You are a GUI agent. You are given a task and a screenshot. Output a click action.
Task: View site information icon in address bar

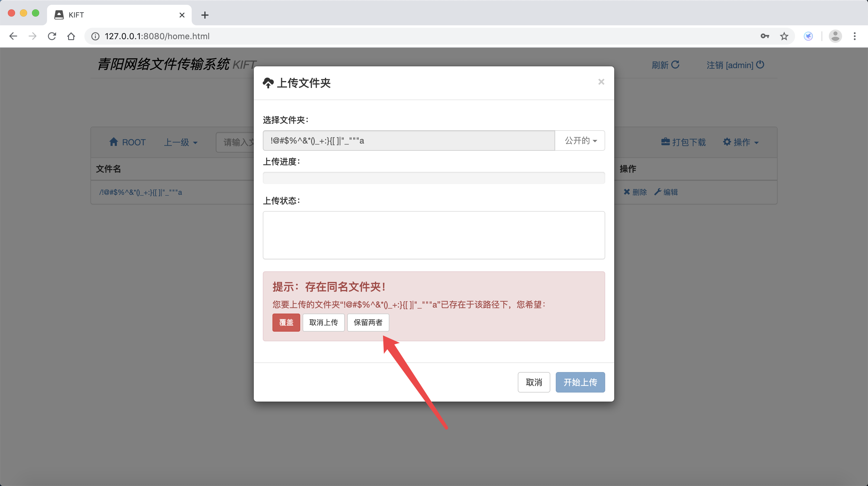95,36
